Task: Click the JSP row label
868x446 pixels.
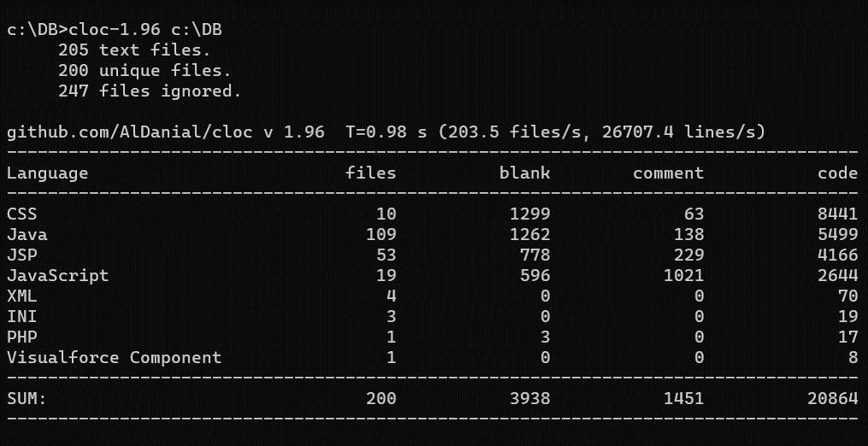Action: tap(22, 255)
